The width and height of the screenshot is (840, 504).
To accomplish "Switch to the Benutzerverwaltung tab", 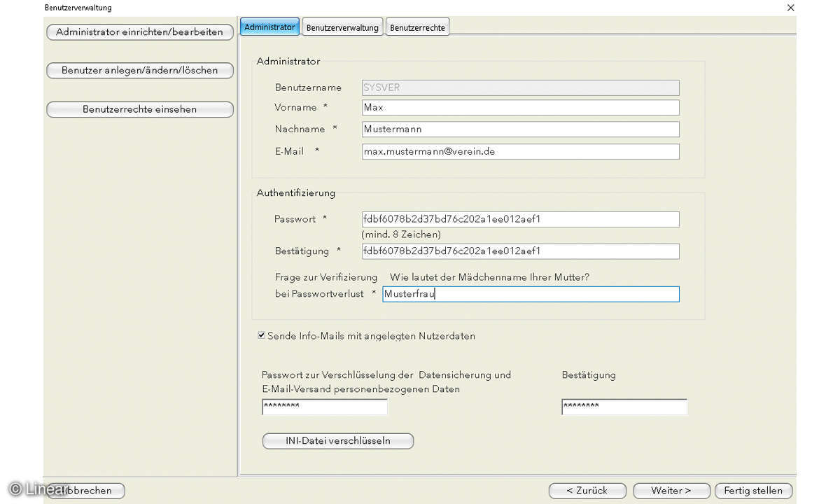I will point(342,27).
